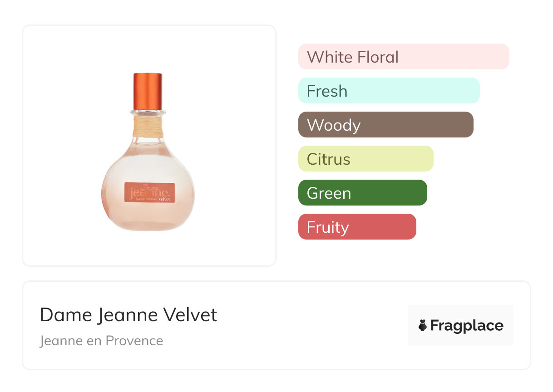Click the orange label on the bottle
This screenshot has width=553, height=392.
click(x=150, y=192)
